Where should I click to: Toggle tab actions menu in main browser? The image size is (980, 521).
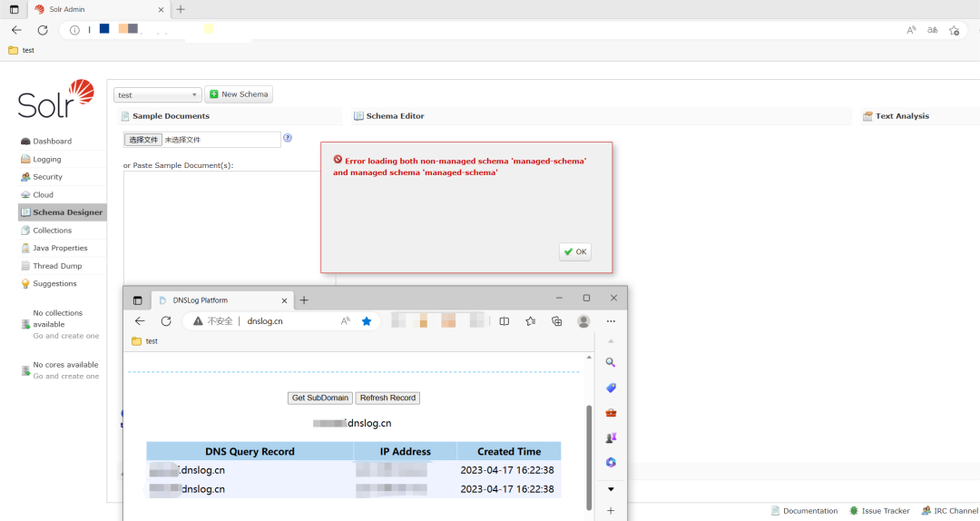14,9
